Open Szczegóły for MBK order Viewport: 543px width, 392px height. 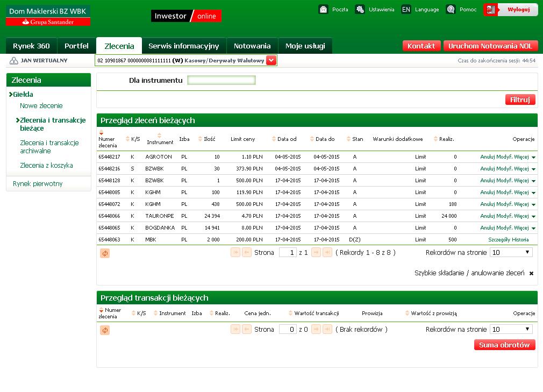[499, 240]
